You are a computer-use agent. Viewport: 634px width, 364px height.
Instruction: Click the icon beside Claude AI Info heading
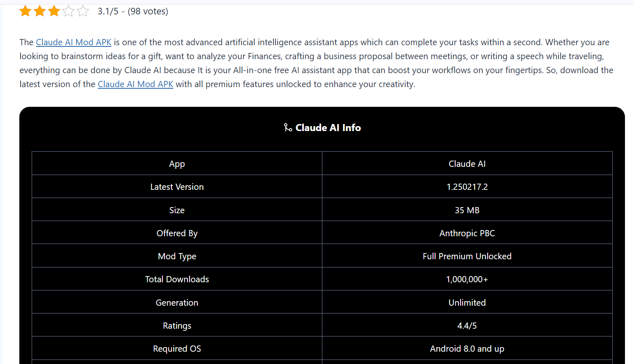point(288,127)
